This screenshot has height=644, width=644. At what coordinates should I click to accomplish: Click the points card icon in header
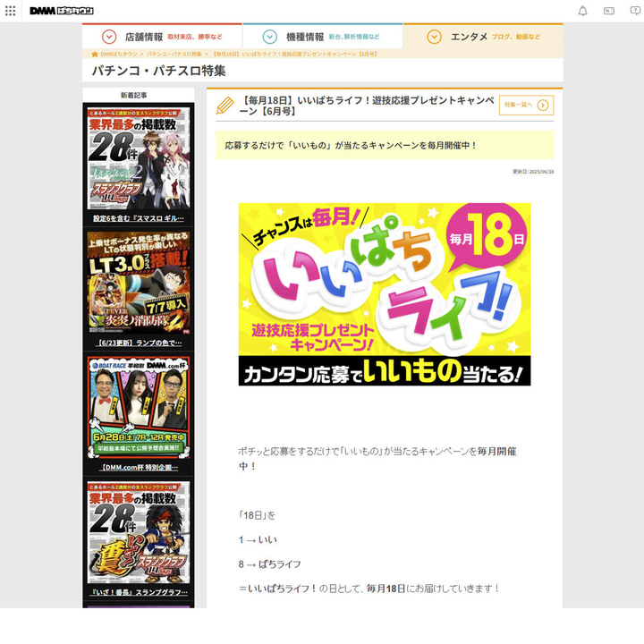[x=609, y=11]
